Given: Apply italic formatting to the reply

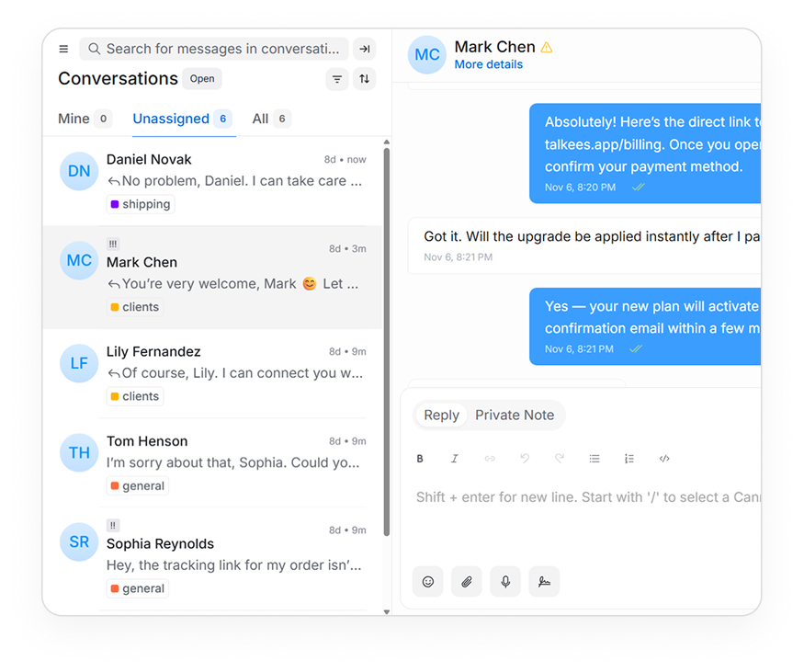Looking at the screenshot, I should (455, 458).
